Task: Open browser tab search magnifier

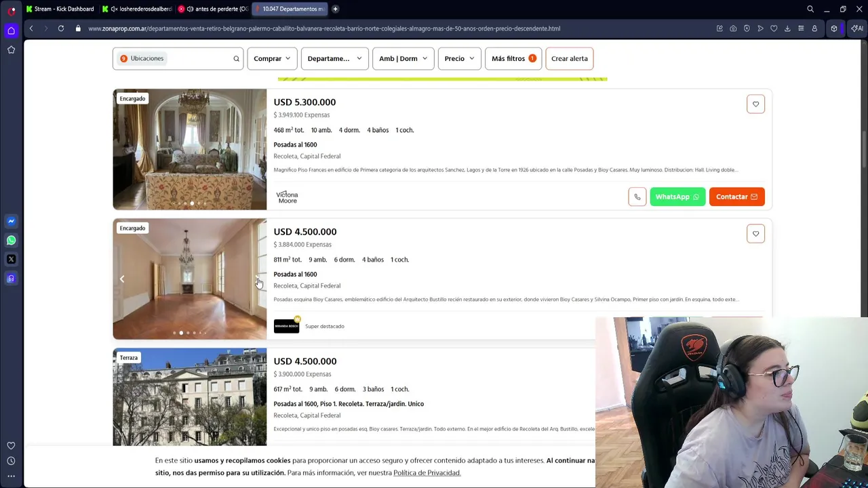Action: 810,9
